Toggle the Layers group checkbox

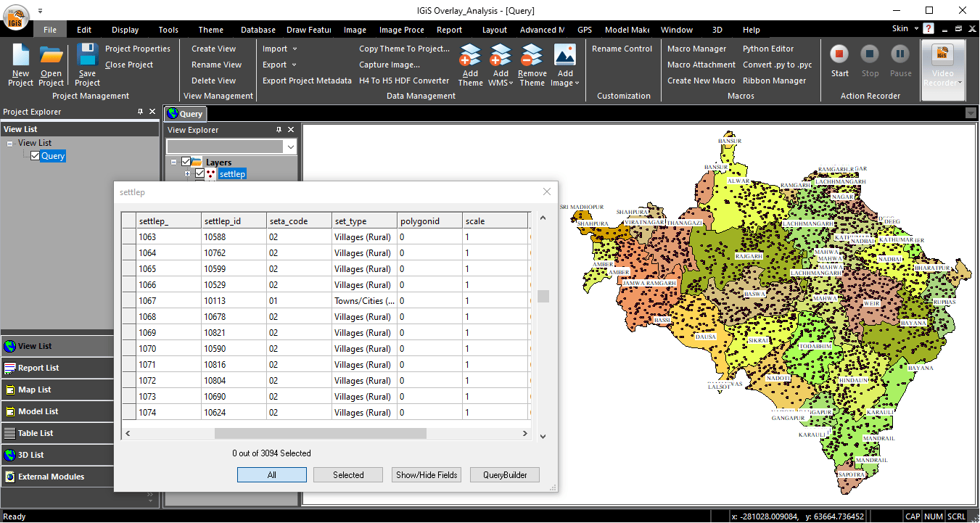coord(186,162)
